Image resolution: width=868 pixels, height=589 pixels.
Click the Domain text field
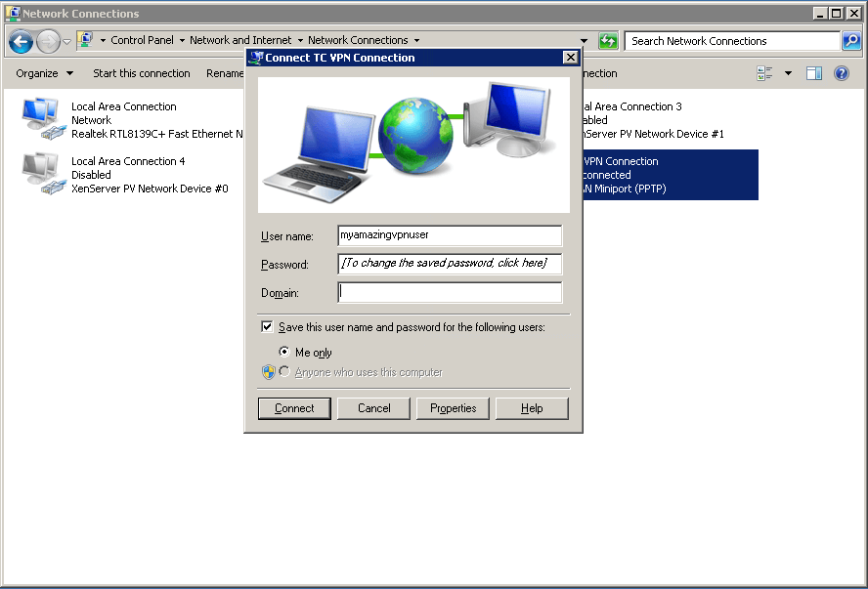[x=450, y=292]
